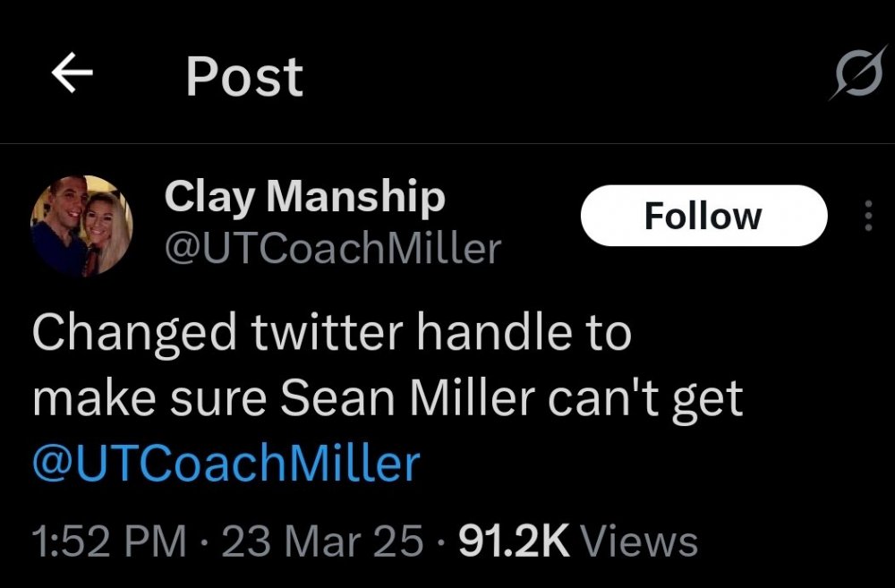Select the gray @UTCoachMiller handle under the name

point(332,248)
